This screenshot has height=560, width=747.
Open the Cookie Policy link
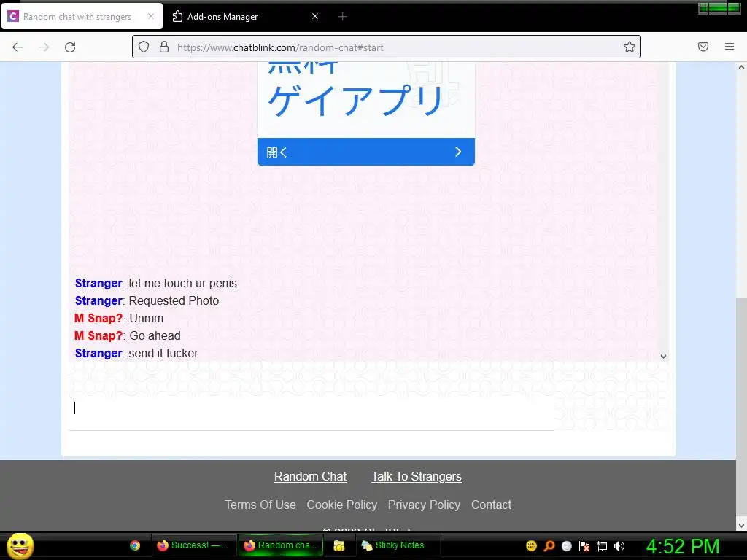[x=341, y=505]
